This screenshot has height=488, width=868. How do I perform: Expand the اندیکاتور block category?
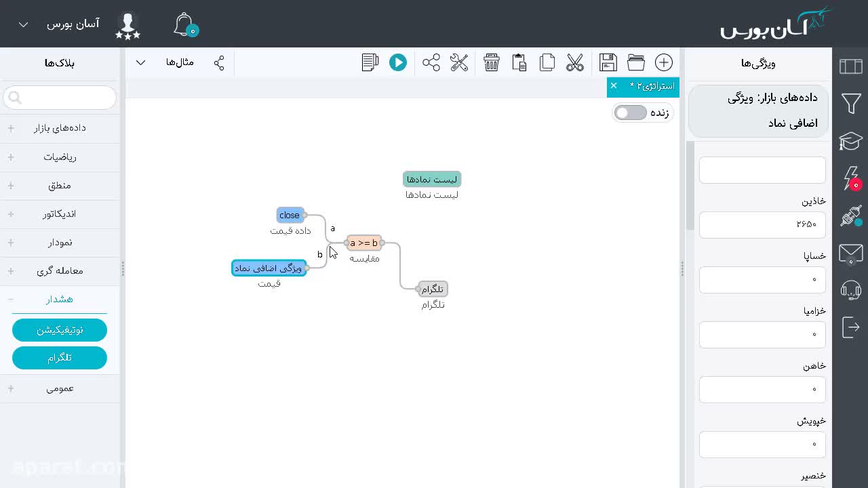point(60,213)
